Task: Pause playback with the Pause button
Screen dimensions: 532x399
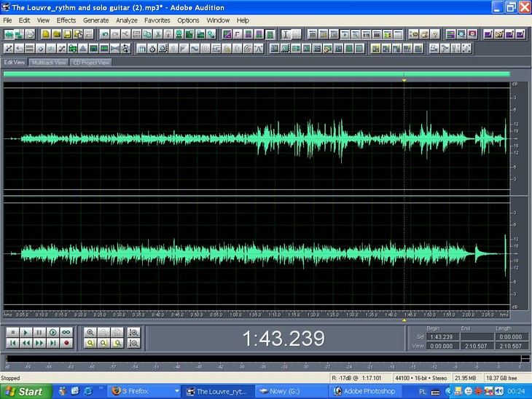Action: click(x=39, y=332)
